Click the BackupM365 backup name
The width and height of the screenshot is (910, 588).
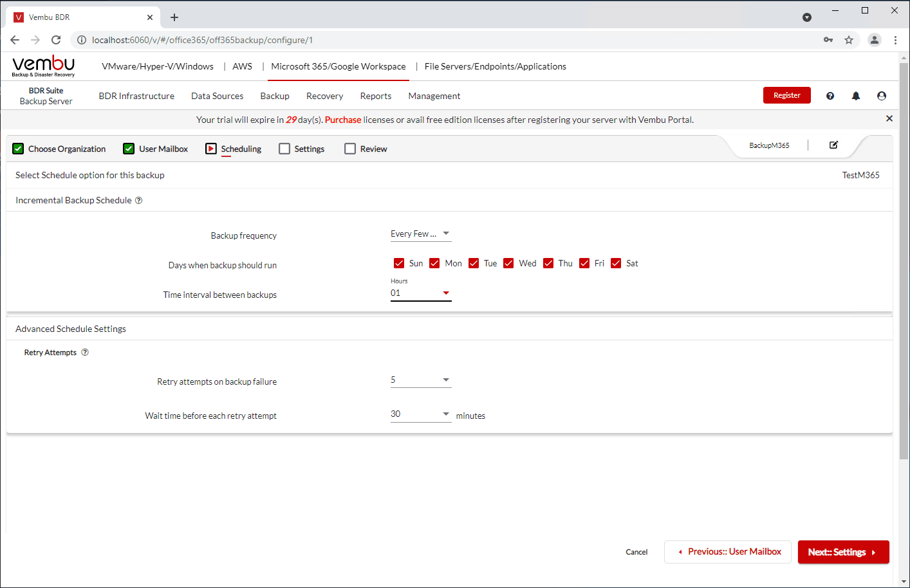[x=769, y=145]
